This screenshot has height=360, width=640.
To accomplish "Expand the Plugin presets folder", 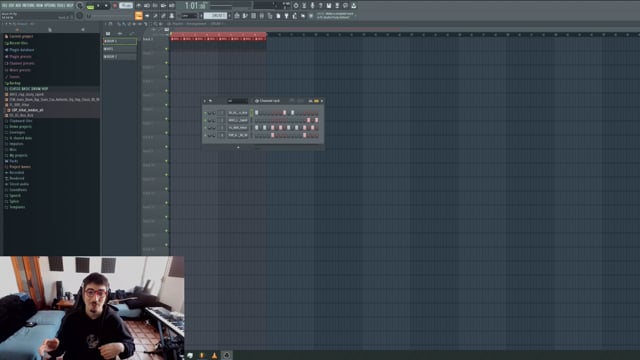I will coord(20,56).
